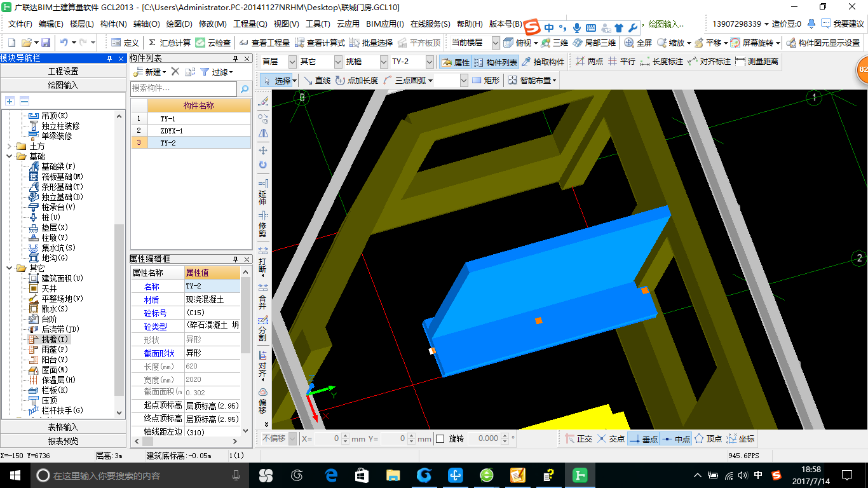
Task: Open the 构件(N) menu
Action: tap(114, 24)
